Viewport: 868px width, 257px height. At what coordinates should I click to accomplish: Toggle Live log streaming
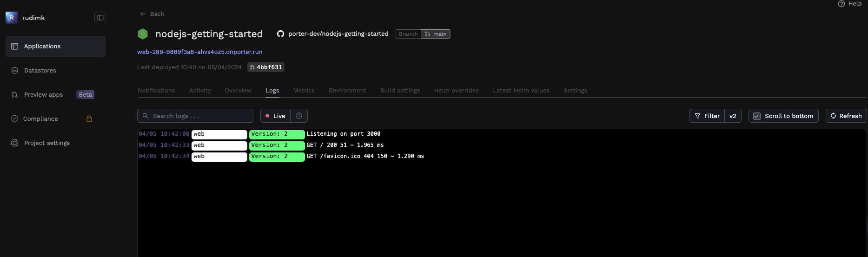coord(275,116)
